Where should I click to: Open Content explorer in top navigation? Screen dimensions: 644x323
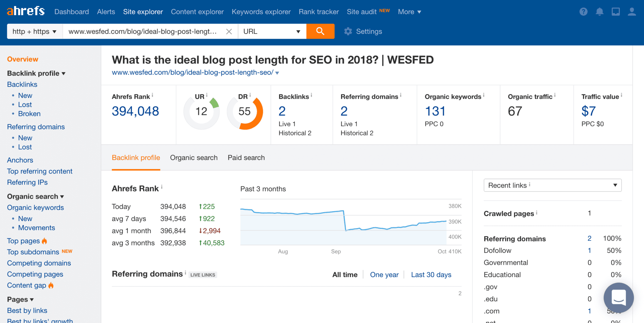197,12
